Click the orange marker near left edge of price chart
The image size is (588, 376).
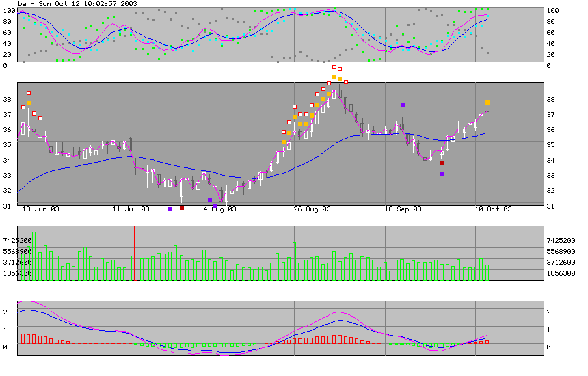pyautogui.click(x=29, y=103)
